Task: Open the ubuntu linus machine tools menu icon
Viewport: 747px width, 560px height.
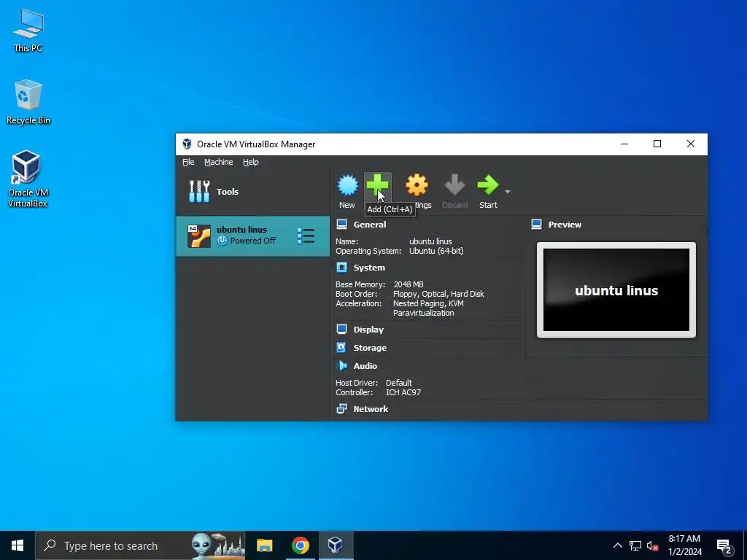Action: point(306,236)
